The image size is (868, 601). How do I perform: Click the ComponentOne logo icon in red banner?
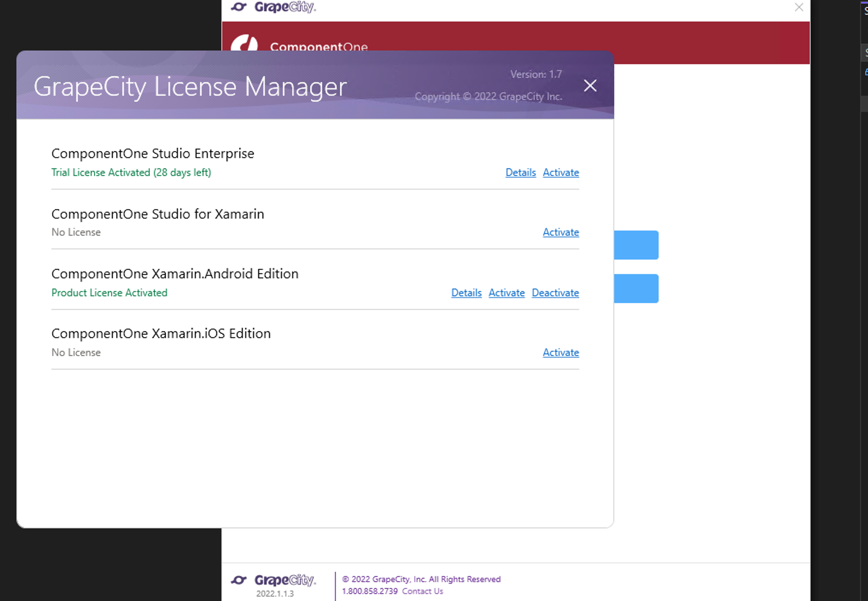pyautogui.click(x=244, y=43)
